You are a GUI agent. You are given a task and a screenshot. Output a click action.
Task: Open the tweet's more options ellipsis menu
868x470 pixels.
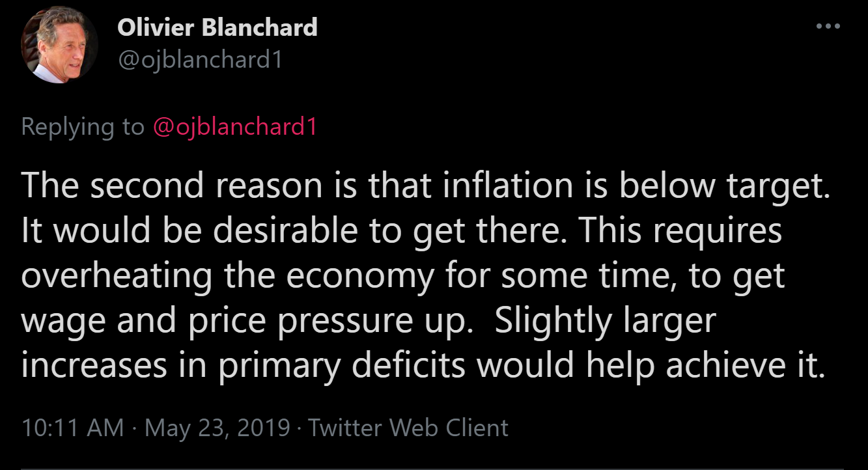point(828,27)
